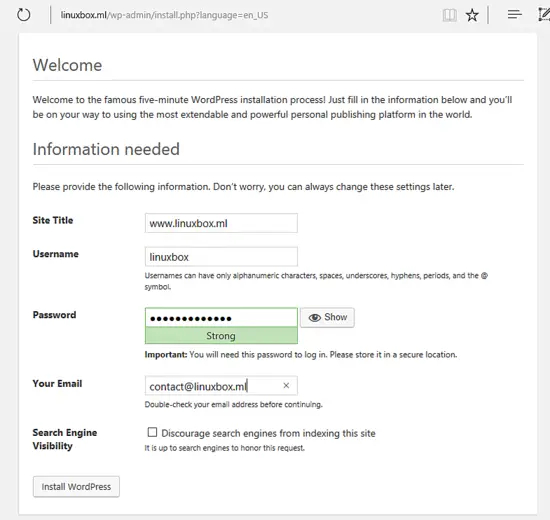Clear email field with X icon
The width and height of the screenshot is (550, 520).
click(x=286, y=386)
